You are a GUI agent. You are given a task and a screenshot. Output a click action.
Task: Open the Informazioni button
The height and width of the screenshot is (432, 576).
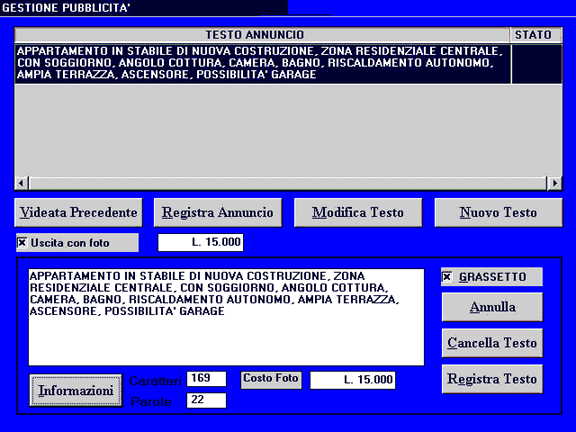(x=76, y=390)
